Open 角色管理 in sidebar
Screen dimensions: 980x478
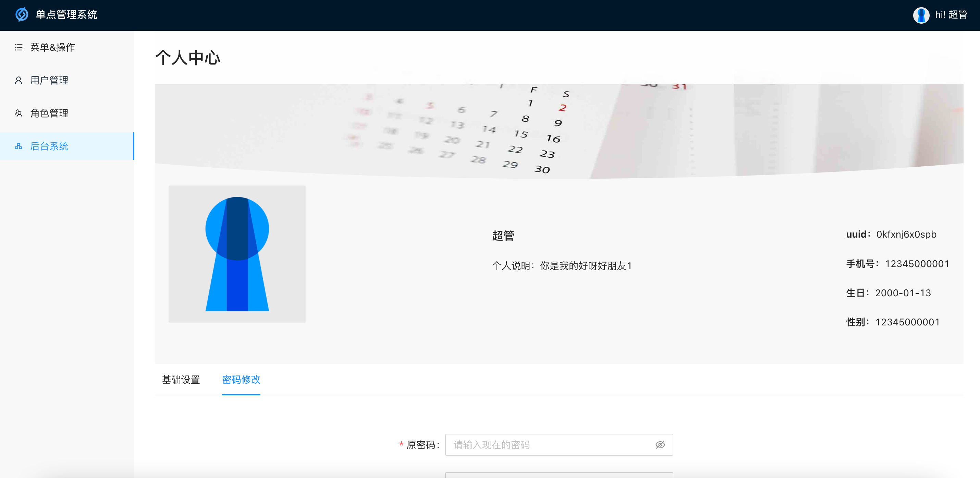coord(67,113)
